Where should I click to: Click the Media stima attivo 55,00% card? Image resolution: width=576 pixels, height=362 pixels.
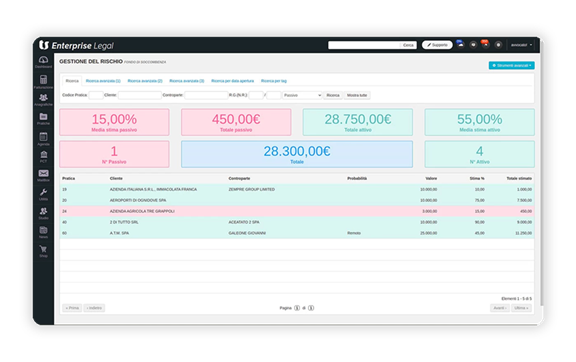479,122
